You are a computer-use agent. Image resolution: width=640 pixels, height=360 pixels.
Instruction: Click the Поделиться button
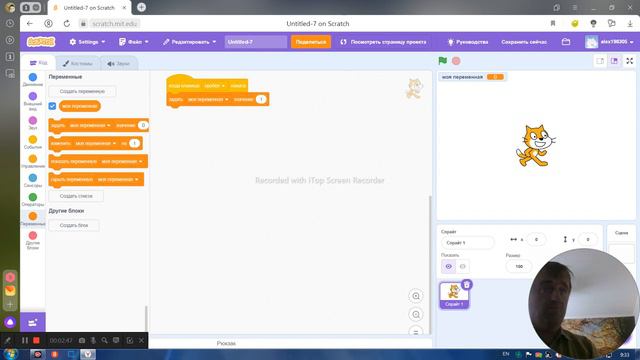coord(311,42)
